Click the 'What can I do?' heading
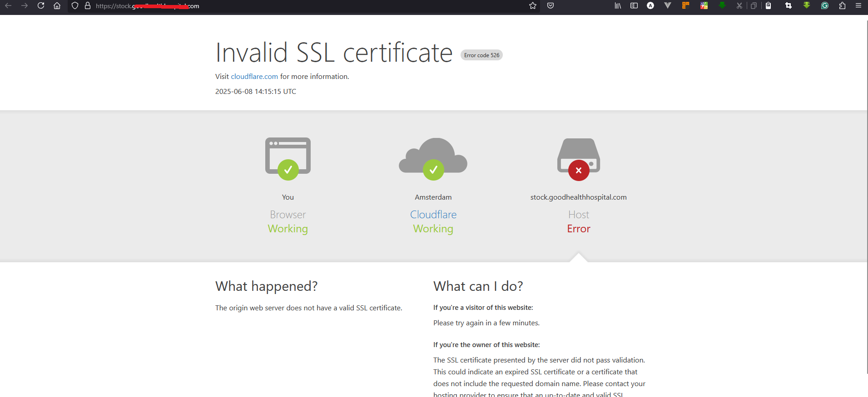 click(478, 286)
